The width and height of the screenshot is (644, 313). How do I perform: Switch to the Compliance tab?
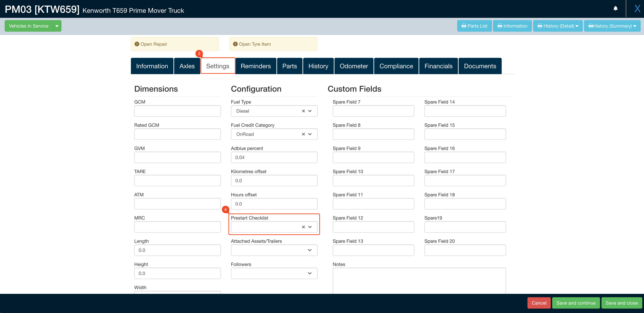click(x=396, y=66)
